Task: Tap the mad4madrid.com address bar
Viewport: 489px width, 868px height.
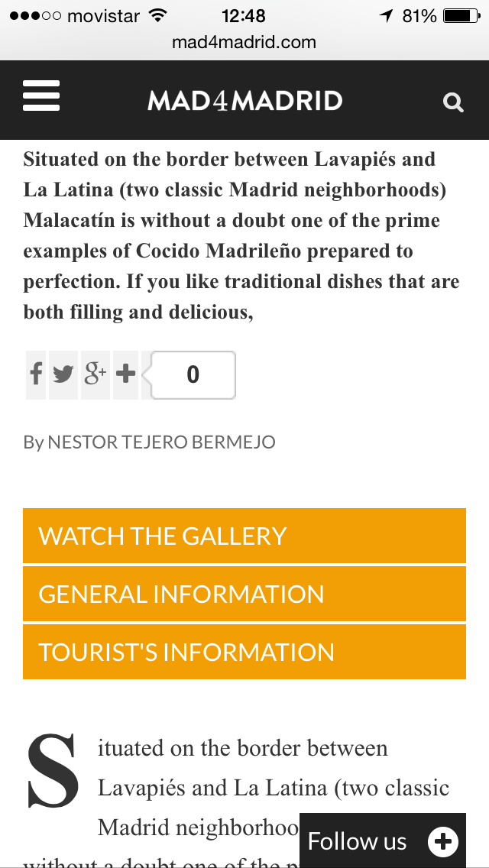Action: click(x=244, y=43)
